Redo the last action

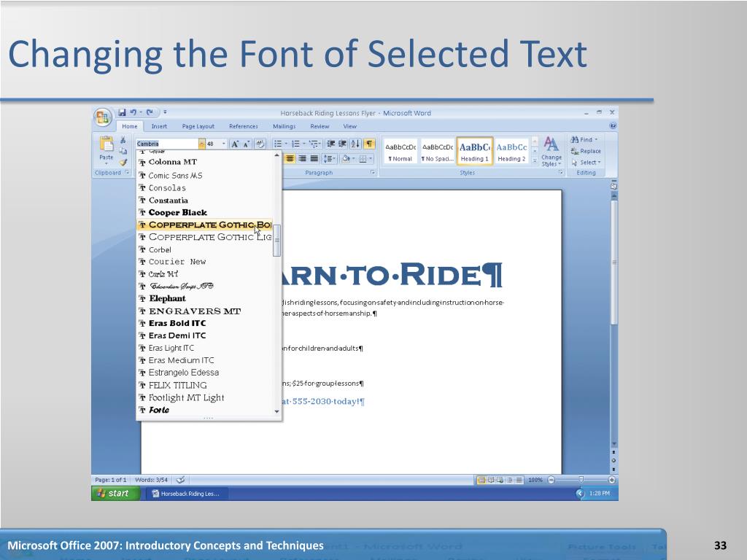click(150, 112)
